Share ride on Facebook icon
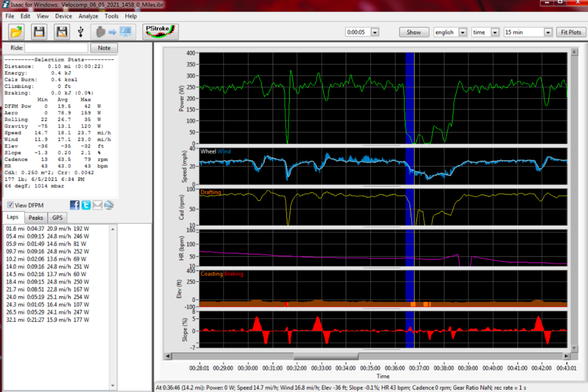 (75, 205)
